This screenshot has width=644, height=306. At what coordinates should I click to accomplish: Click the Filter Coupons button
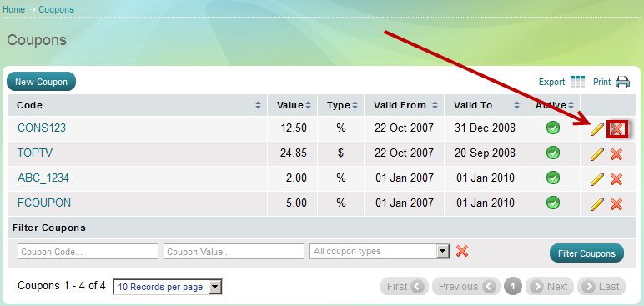586,253
